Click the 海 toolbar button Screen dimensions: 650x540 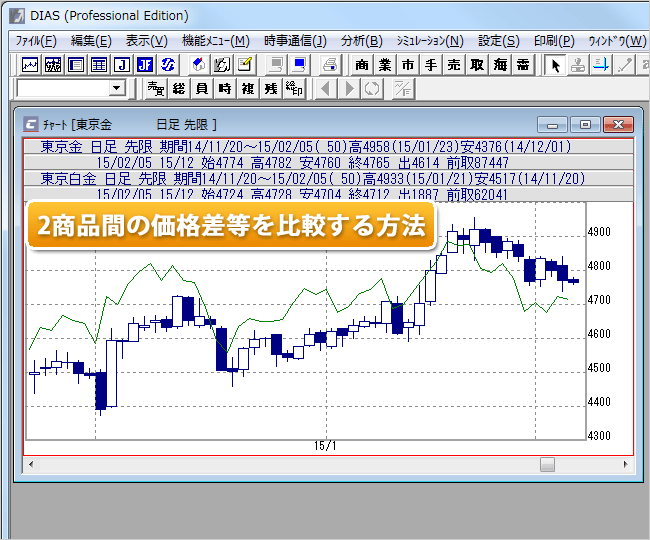[499, 65]
